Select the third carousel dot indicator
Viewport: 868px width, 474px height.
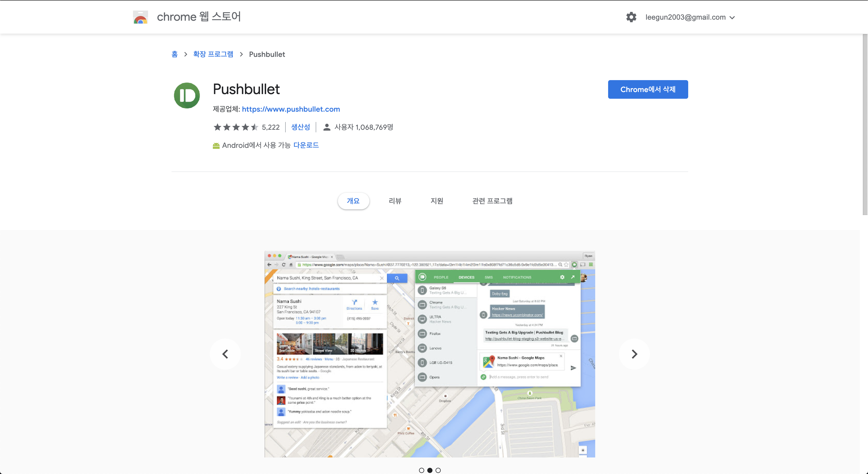[438, 470]
